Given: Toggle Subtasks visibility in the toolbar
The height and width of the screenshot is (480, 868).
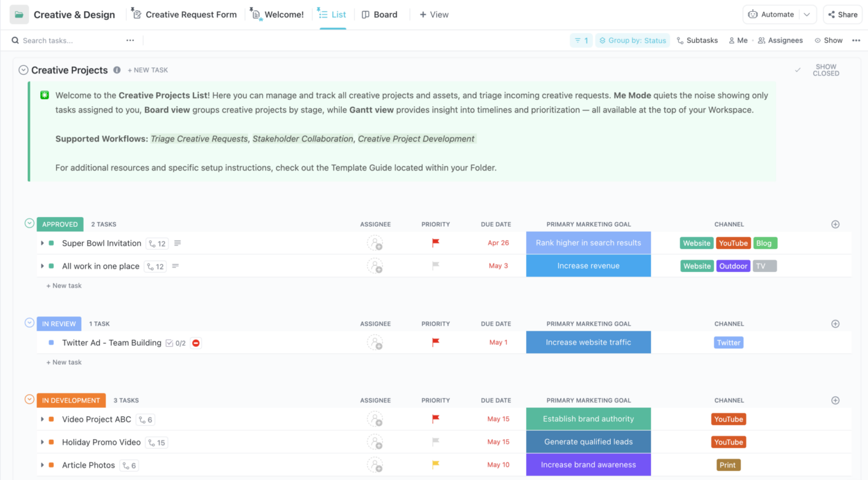Looking at the screenshot, I should pos(697,40).
